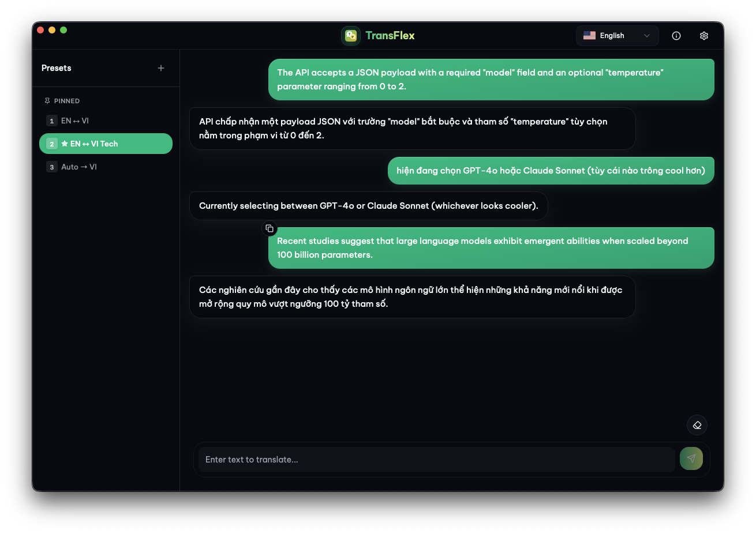Select the EN ↔ VI preset
Viewport: 756px width, 534px height.
[x=75, y=121]
